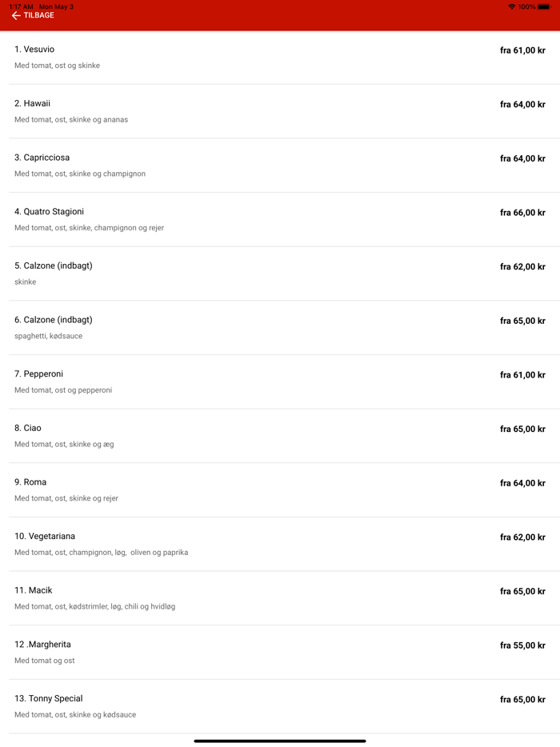Tap the Wi-Fi status icon
Image resolution: width=560 pixels, height=747 pixels.
[512, 6]
